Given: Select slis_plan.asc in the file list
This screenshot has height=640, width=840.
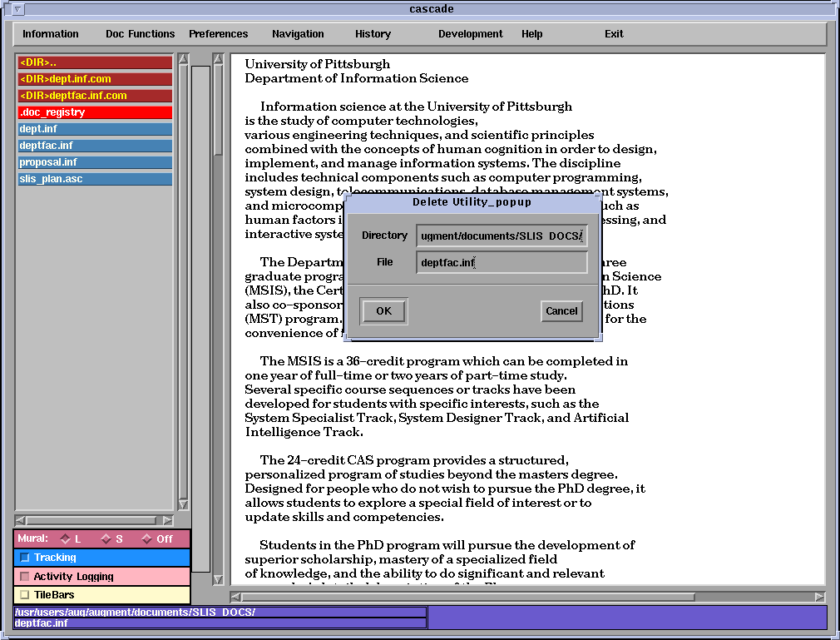Looking at the screenshot, I should point(95,178).
